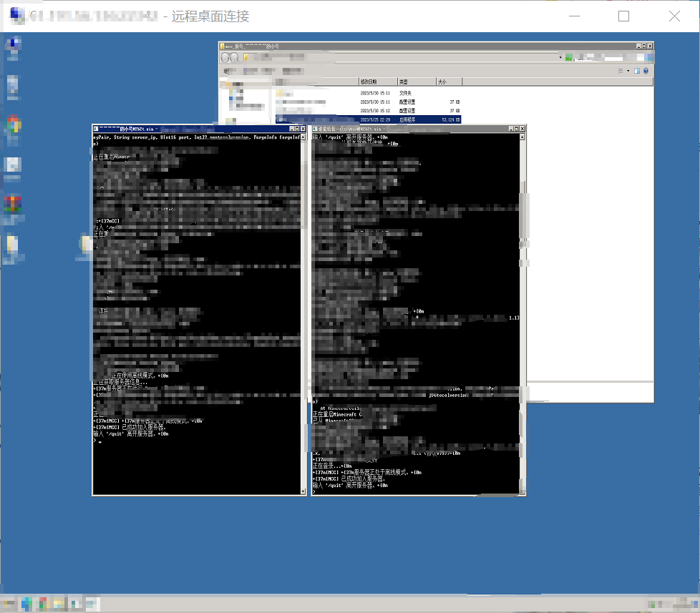700x613 pixels.
Task: Open the Explorer address bar dropdown arrow
Action: [560, 57]
